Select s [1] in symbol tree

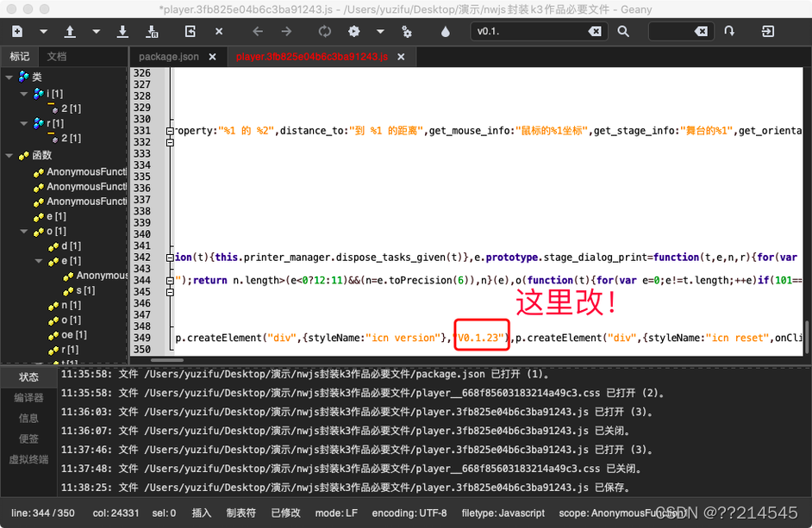click(85, 291)
